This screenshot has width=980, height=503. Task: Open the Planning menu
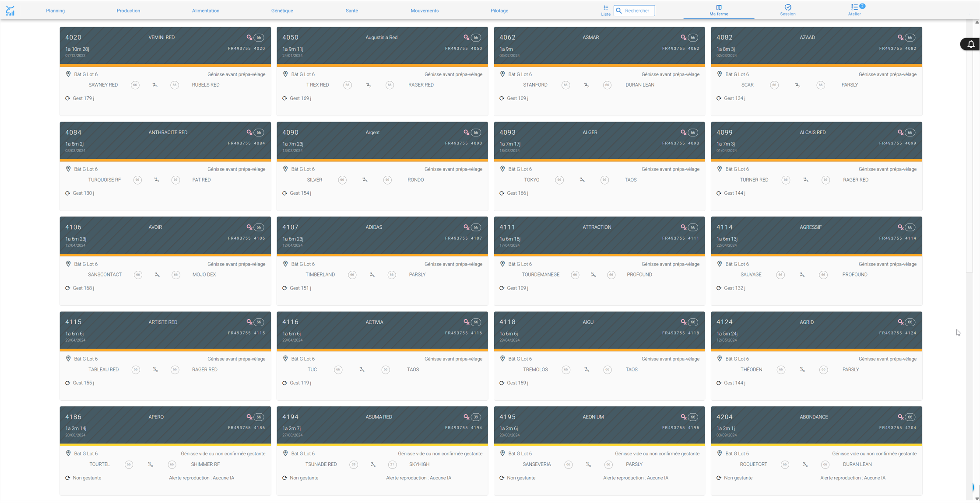(x=56, y=10)
